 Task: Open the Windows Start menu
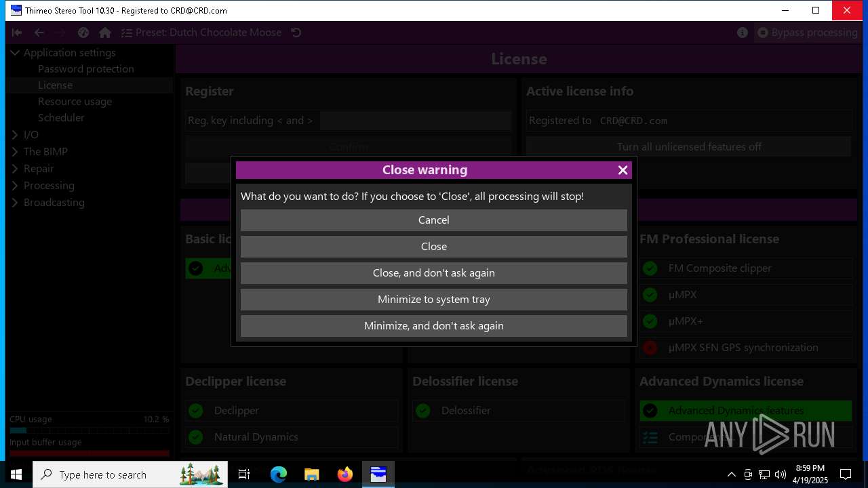pos(16,474)
